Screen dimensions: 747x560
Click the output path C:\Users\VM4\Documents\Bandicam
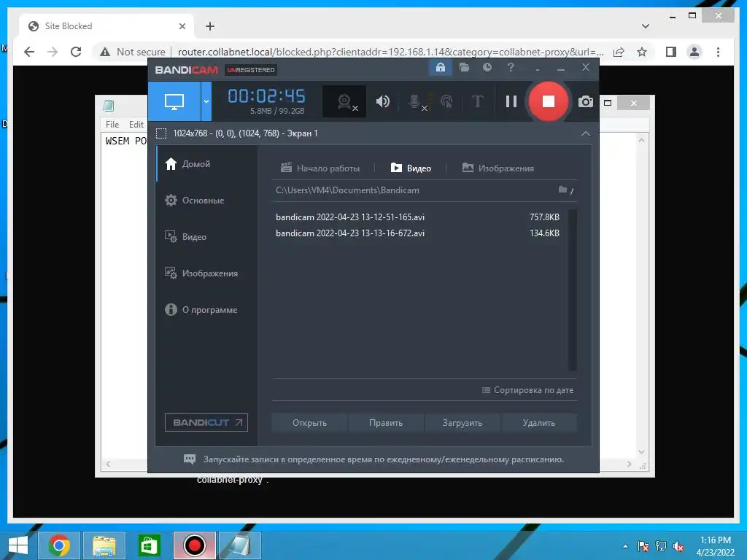pos(347,190)
